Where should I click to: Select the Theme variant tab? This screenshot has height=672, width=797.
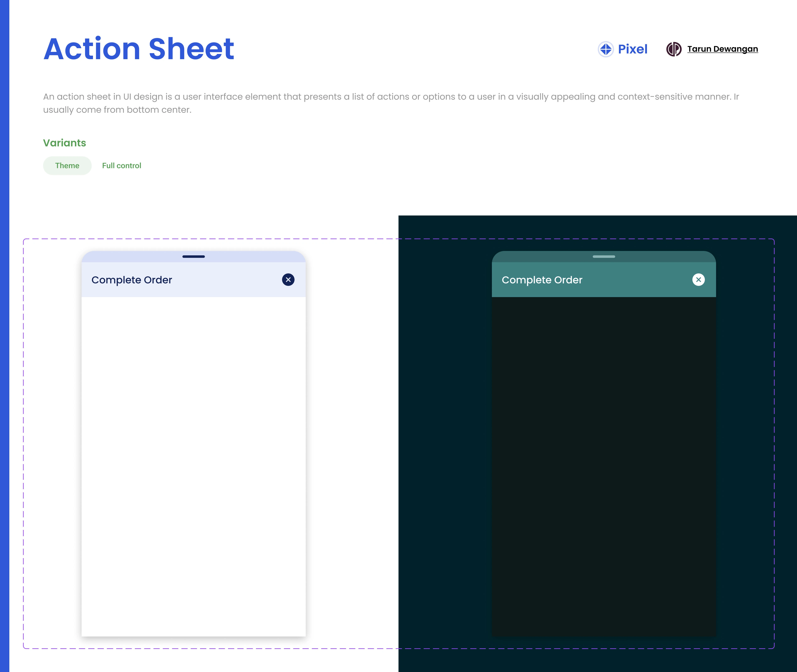point(67,166)
